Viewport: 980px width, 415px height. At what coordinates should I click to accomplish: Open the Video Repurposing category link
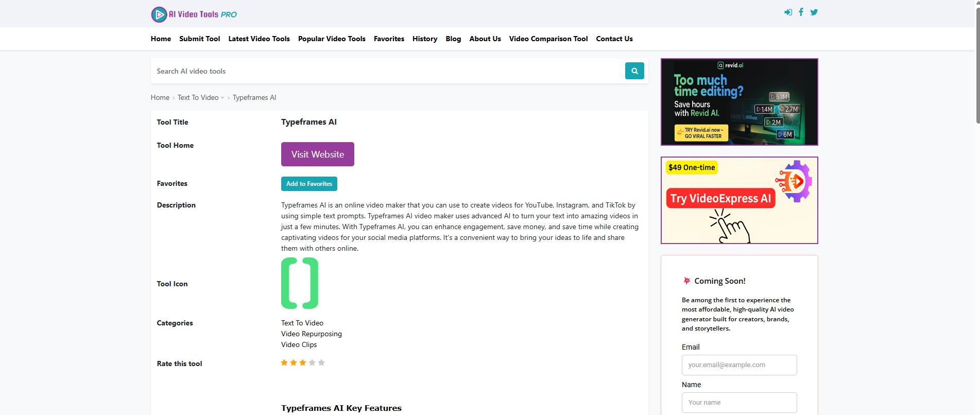[312, 334]
